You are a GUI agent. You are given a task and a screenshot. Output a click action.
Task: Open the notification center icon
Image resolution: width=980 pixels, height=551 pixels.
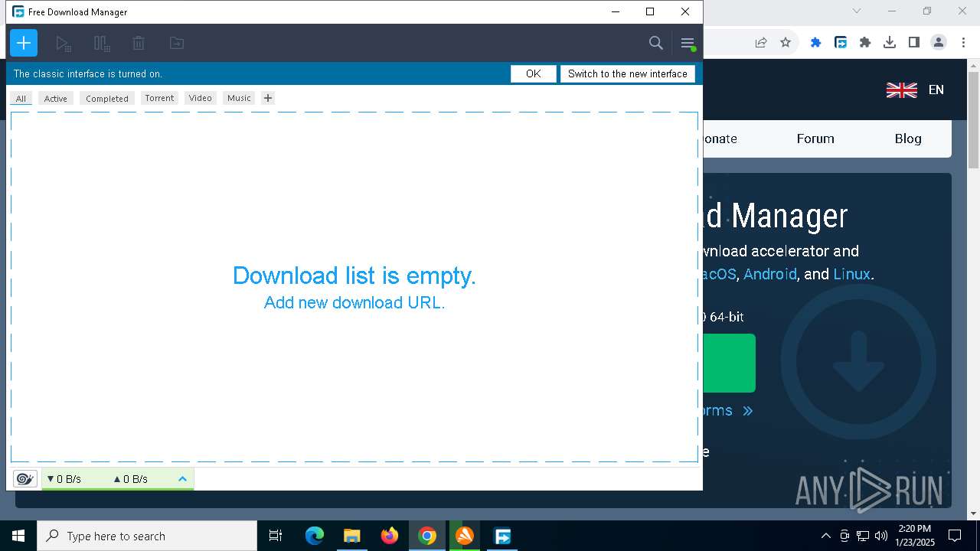955,536
